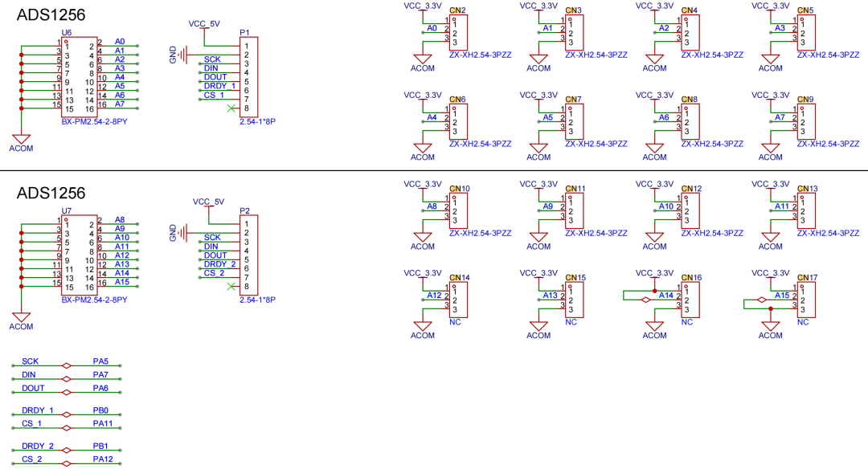This screenshot has width=868, height=473.
Task: Select the no-connect X on P1 pin 8
Action: point(231,108)
